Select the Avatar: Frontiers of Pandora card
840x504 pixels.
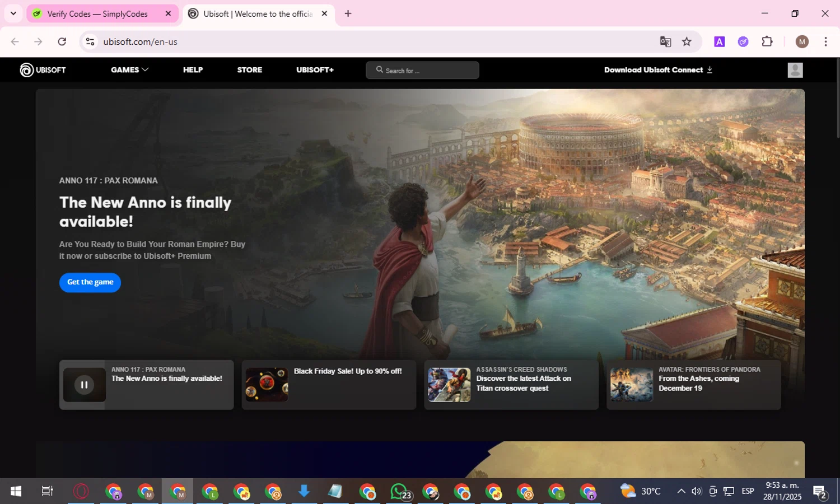(693, 385)
